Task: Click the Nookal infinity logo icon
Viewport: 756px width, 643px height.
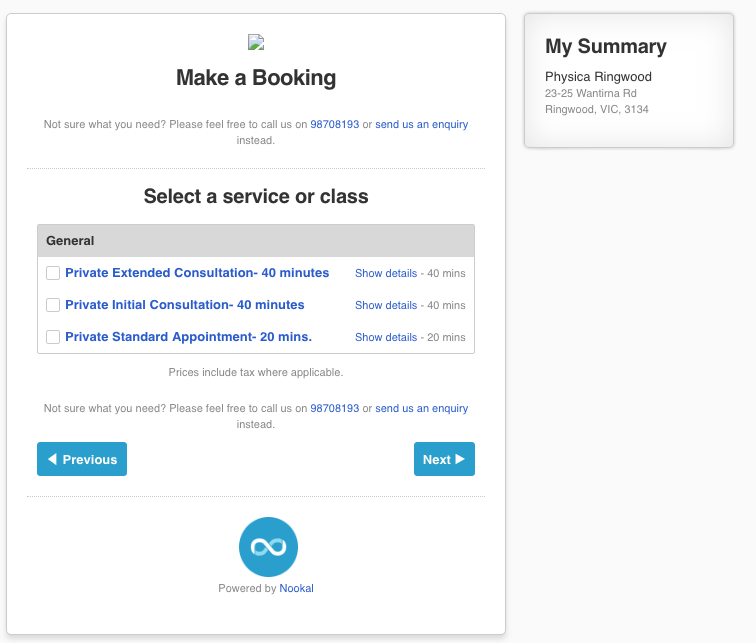Action: click(x=268, y=547)
